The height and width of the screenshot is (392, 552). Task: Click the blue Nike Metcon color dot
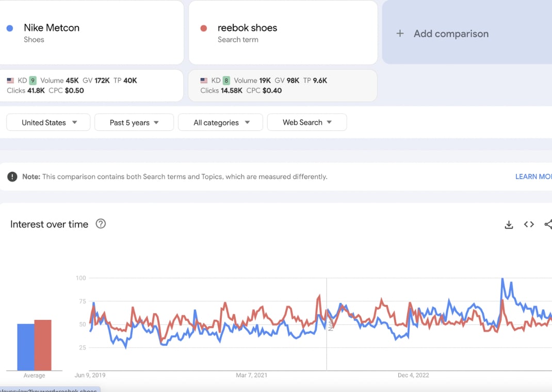pyautogui.click(x=10, y=28)
